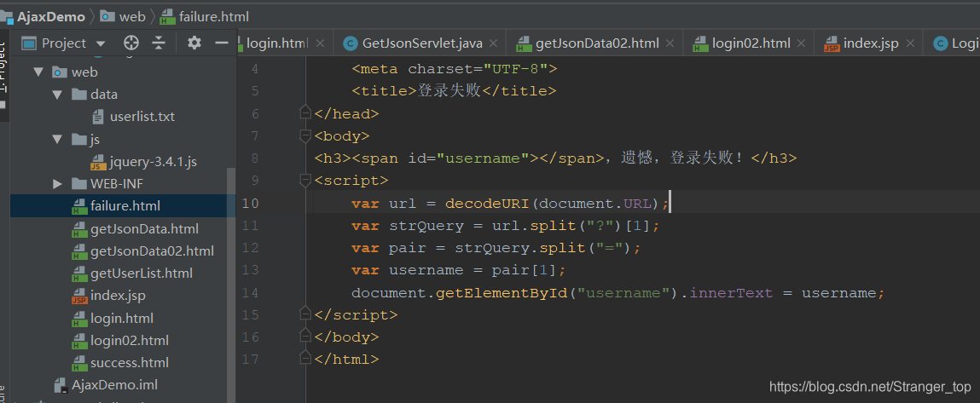Image resolution: width=980 pixels, height=403 pixels.
Task: Fold the script block at line 9
Action: coord(305,181)
